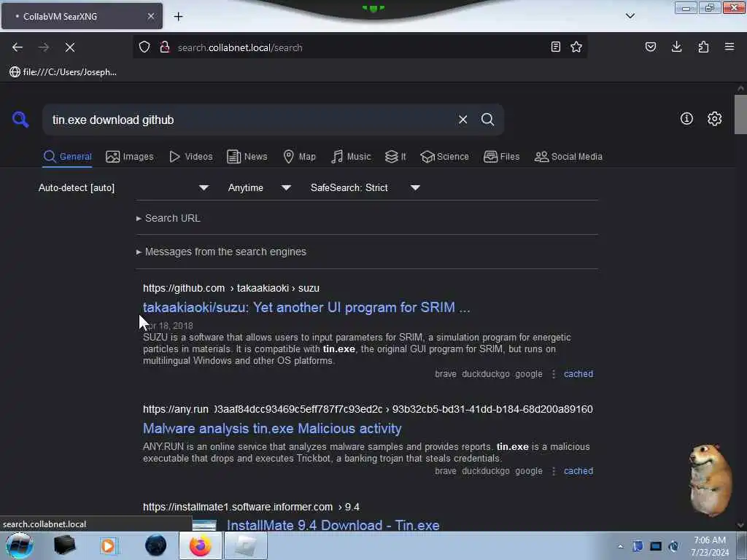Switch to Social Media category
The width and height of the screenshot is (747, 560).
coord(568,157)
